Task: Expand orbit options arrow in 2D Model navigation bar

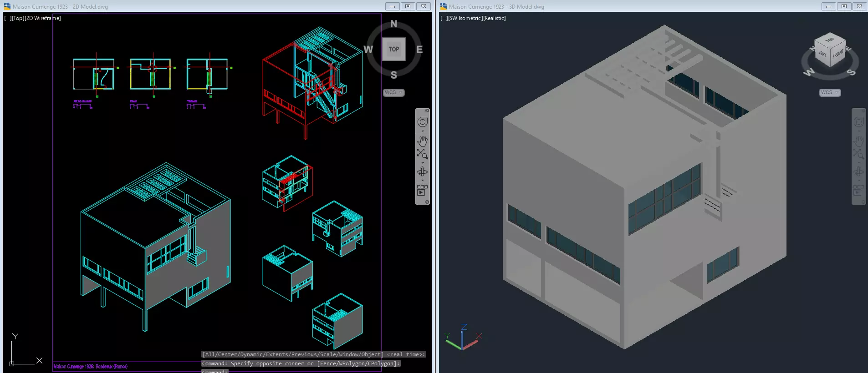Action: pyautogui.click(x=423, y=180)
